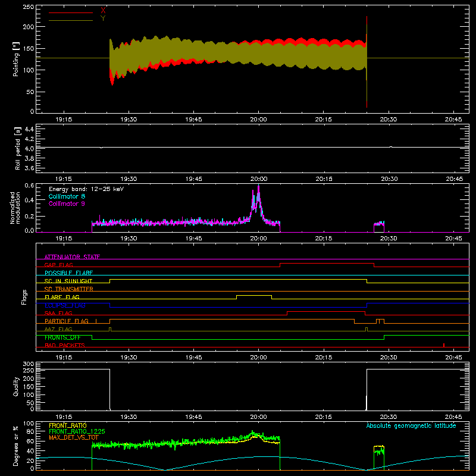
Task: Click the PARTICLE_FLAG label
Action: click(67, 321)
